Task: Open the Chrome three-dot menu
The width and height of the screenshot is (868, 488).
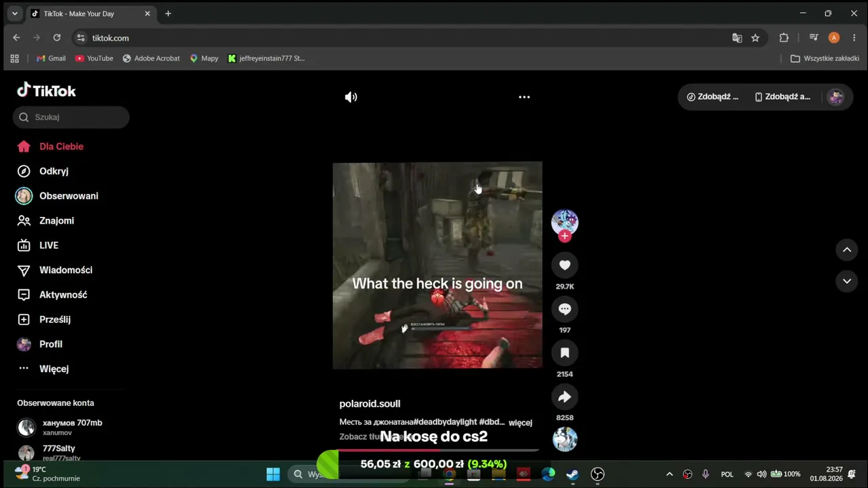Action: (x=854, y=38)
